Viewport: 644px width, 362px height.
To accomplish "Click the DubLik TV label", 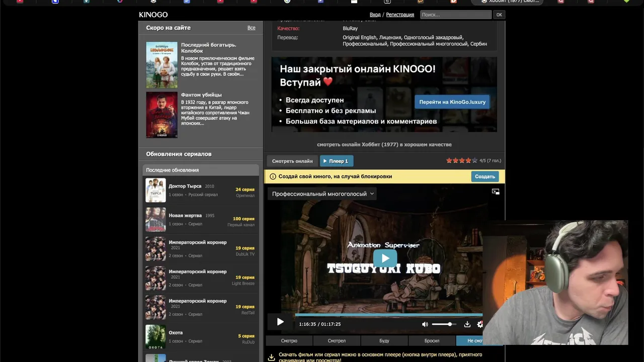I will (245, 254).
